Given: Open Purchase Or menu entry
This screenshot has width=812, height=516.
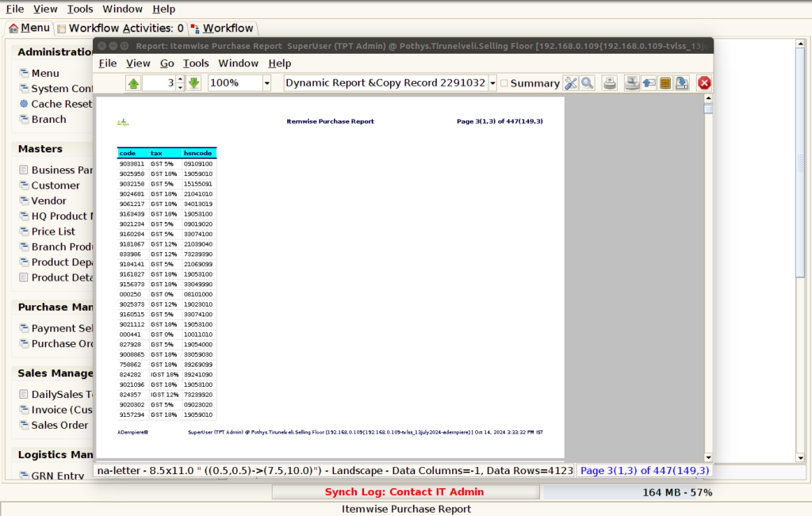Looking at the screenshot, I should tap(62, 343).
